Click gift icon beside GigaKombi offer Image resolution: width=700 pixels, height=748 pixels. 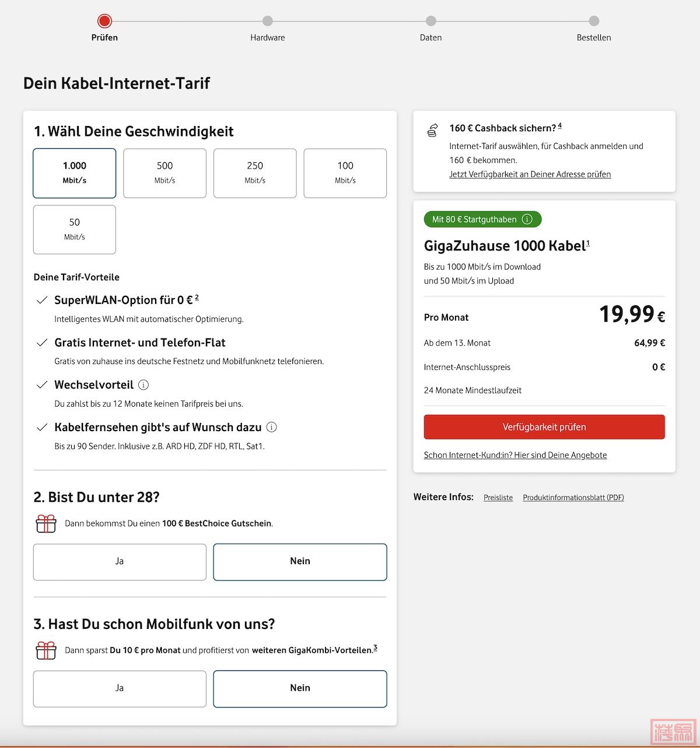(x=46, y=650)
